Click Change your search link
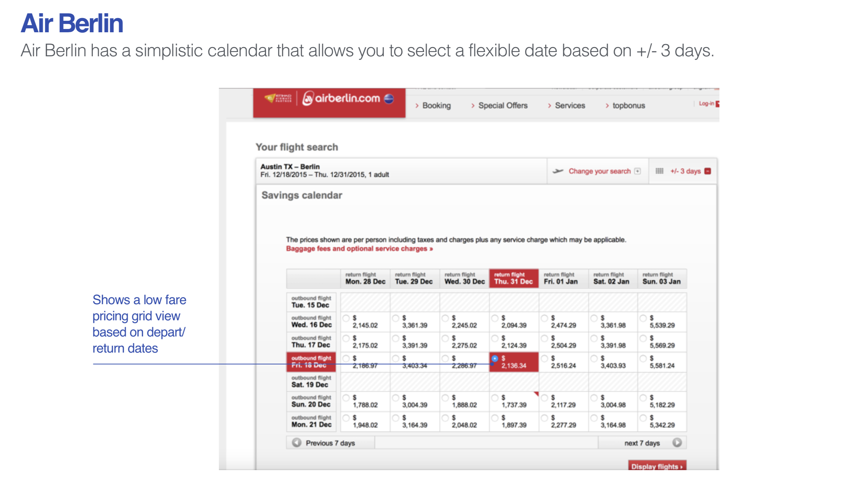Viewport: 868px width, 478px height. pyautogui.click(x=599, y=171)
